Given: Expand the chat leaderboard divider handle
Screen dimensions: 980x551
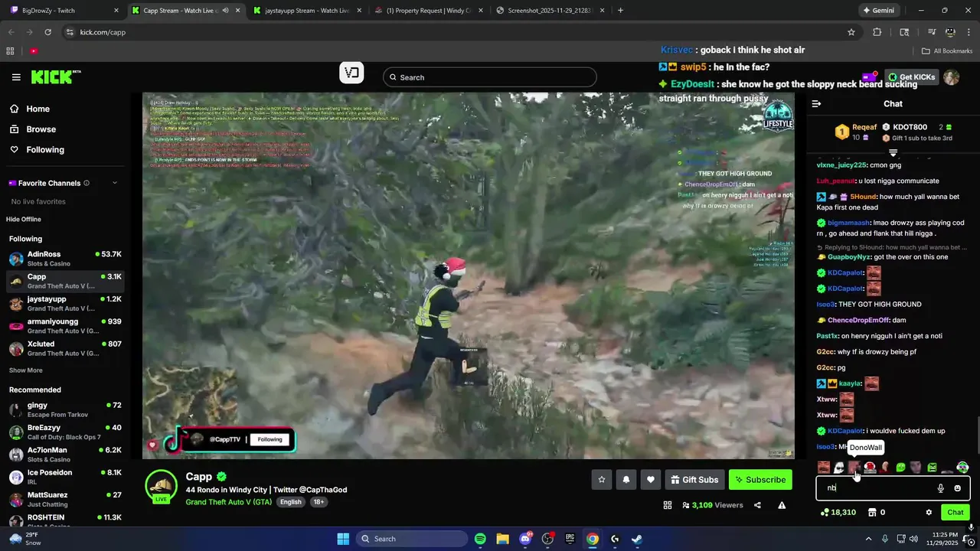Looking at the screenshot, I should tap(893, 152).
